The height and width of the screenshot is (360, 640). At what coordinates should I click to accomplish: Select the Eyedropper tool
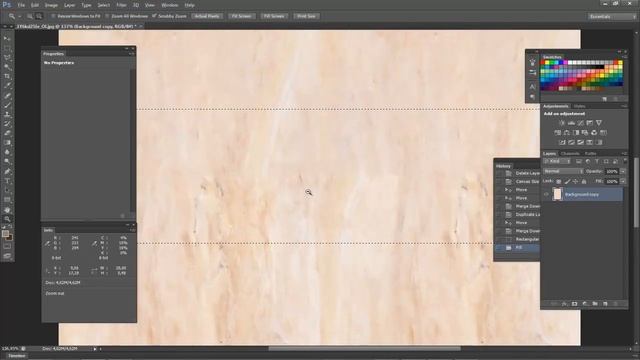pos(7,86)
